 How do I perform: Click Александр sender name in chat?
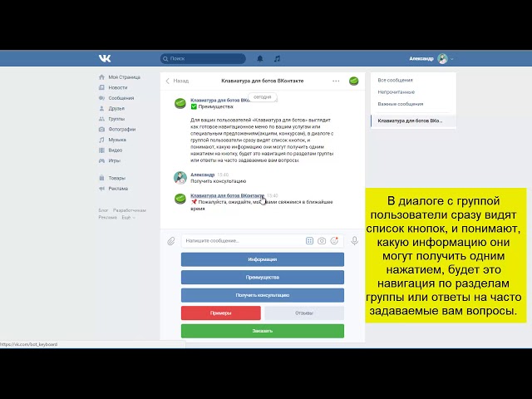(x=203, y=175)
